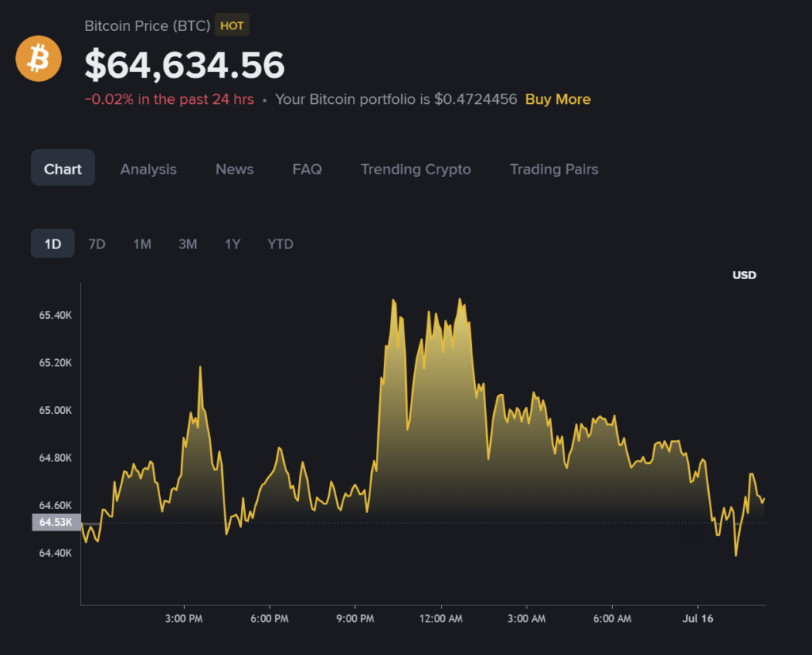Click the orange Bitcoin logo icon

click(38, 59)
